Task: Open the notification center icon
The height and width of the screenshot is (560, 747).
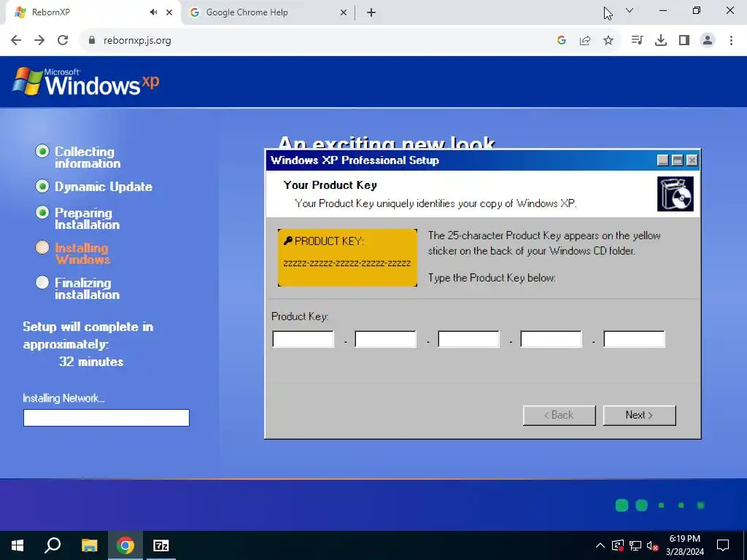Action: tap(723, 545)
